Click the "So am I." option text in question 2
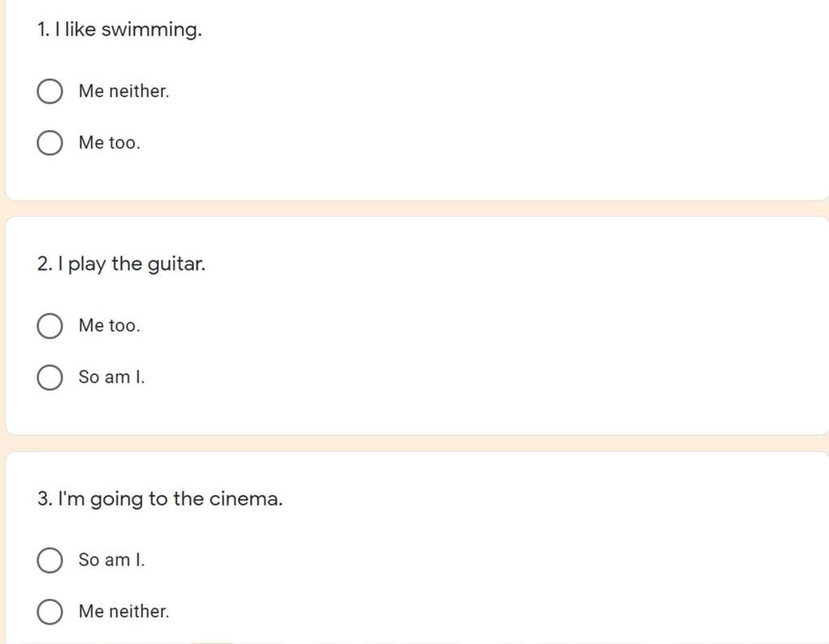The image size is (829, 644). (112, 377)
